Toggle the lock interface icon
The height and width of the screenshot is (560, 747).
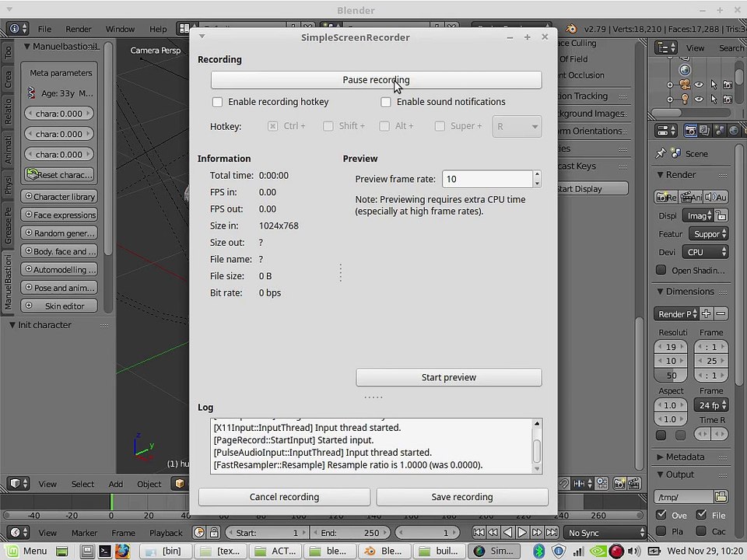click(x=721, y=215)
